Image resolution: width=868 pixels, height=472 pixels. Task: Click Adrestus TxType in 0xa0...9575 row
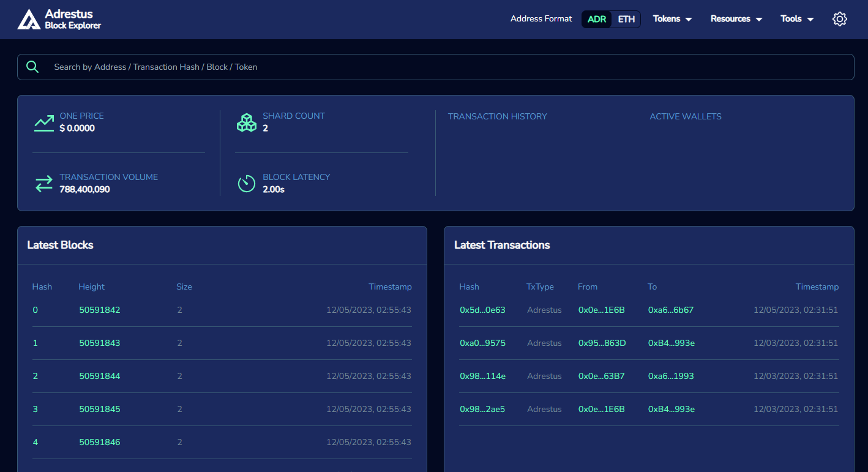(x=544, y=343)
